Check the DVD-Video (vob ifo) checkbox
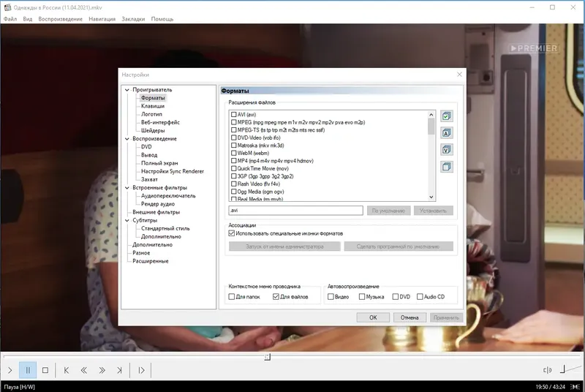This screenshot has width=585, height=392. (x=233, y=137)
